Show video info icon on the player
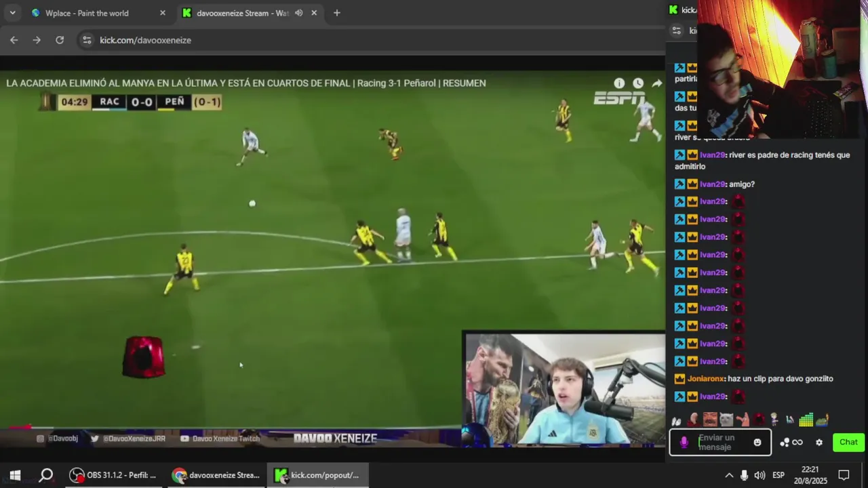Image resolution: width=868 pixels, height=488 pixels. [619, 83]
